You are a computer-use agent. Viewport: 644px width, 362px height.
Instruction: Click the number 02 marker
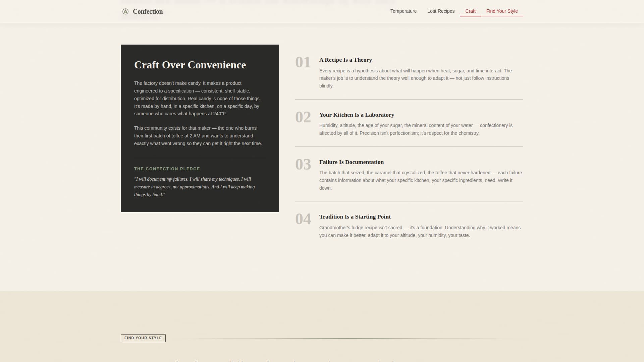pyautogui.click(x=303, y=117)
